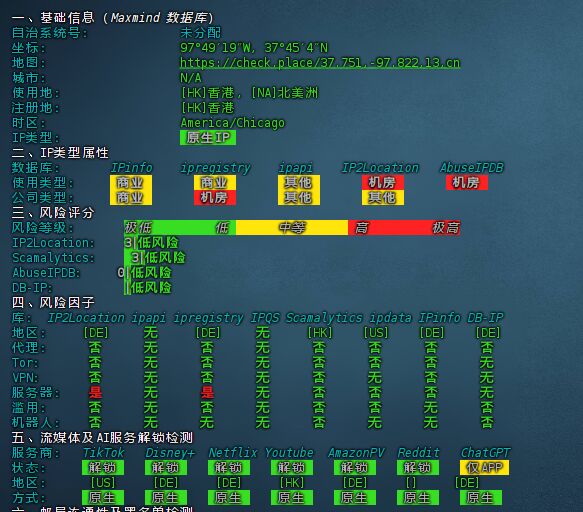
Task: Click the AbuseIPDB database header in section two
Action: (x=472, y=168)
